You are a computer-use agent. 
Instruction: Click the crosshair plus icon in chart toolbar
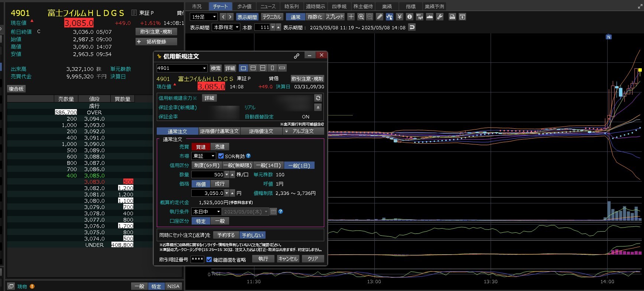pyautogui.click(x=351, y=17)
